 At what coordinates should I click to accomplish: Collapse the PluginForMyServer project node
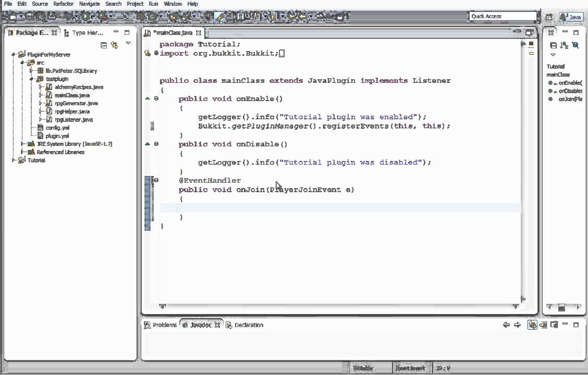pyautogui.click(x=14, y=55)
